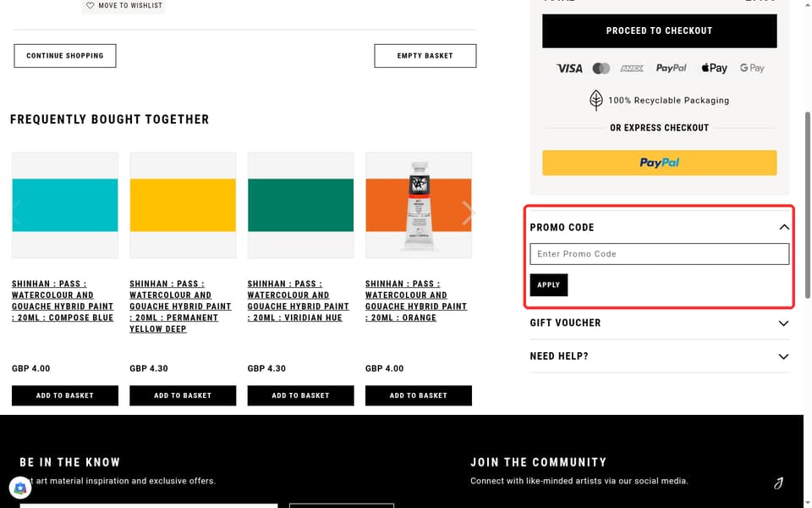Screen dimensions: 812x508
Task: Click the Amex payment icon
Action: pos(631,69)
